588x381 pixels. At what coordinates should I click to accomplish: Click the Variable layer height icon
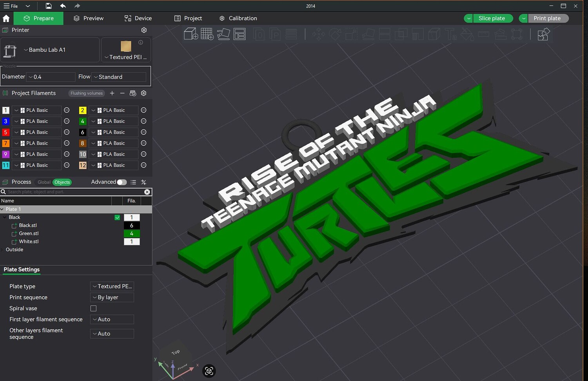point(291,34)
